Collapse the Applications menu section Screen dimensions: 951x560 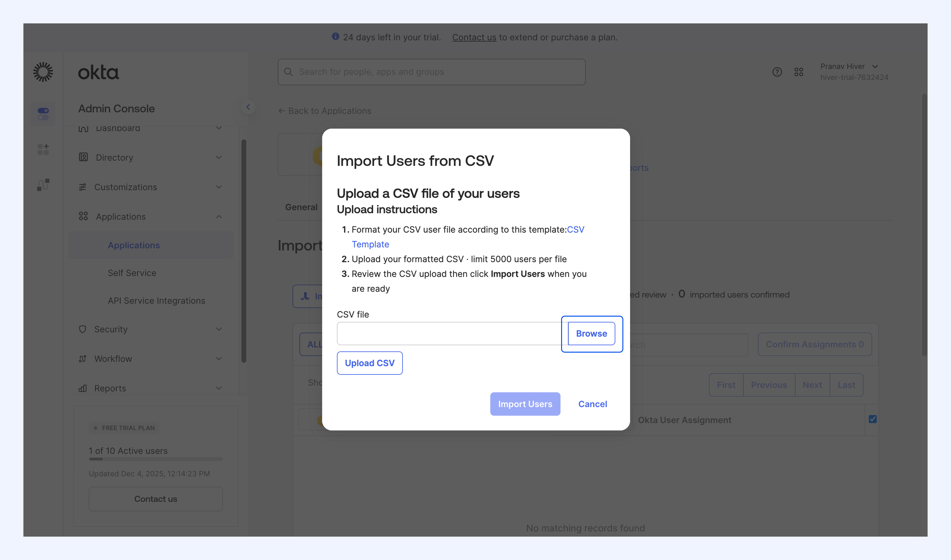point(150,217)
